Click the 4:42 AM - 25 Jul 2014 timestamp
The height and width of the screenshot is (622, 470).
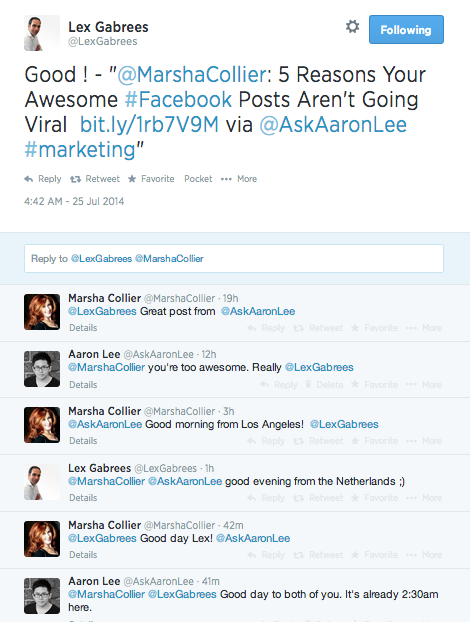pos(74,202)
